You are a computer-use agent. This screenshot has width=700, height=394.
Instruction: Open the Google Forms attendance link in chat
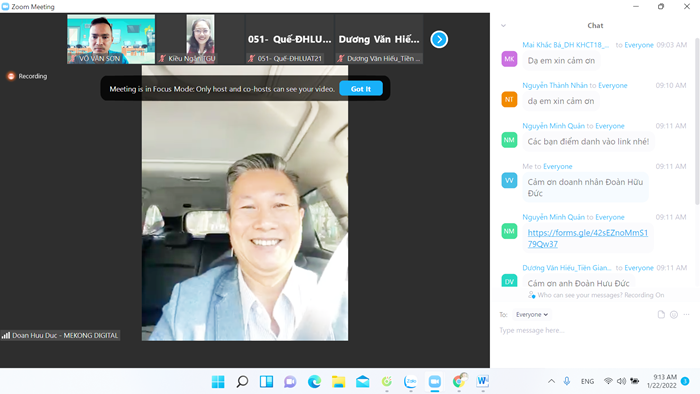588,238
